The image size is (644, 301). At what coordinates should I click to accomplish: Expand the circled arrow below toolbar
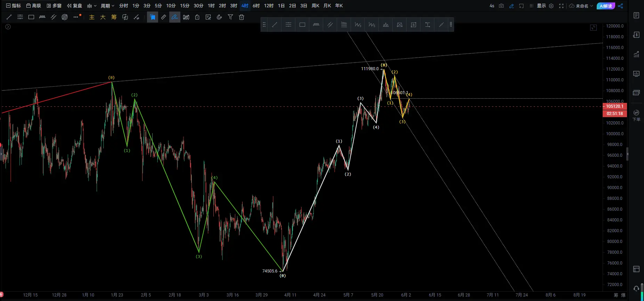coord(8,27)
